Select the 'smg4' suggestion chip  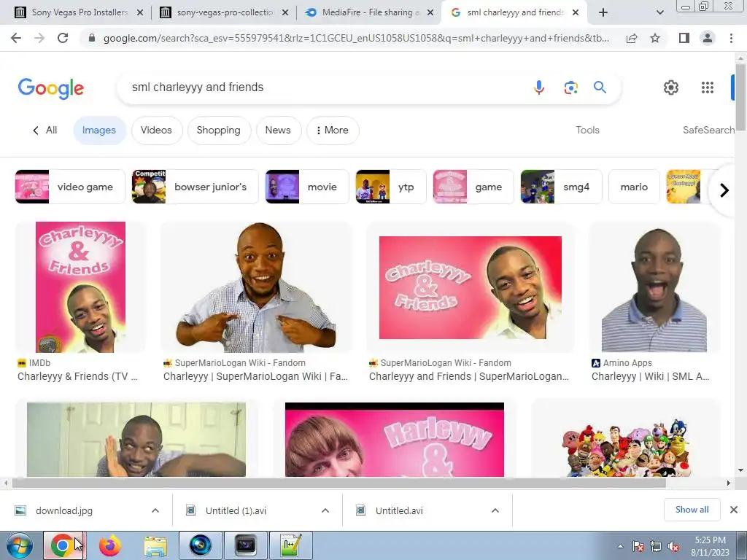(x=561, y=187)
